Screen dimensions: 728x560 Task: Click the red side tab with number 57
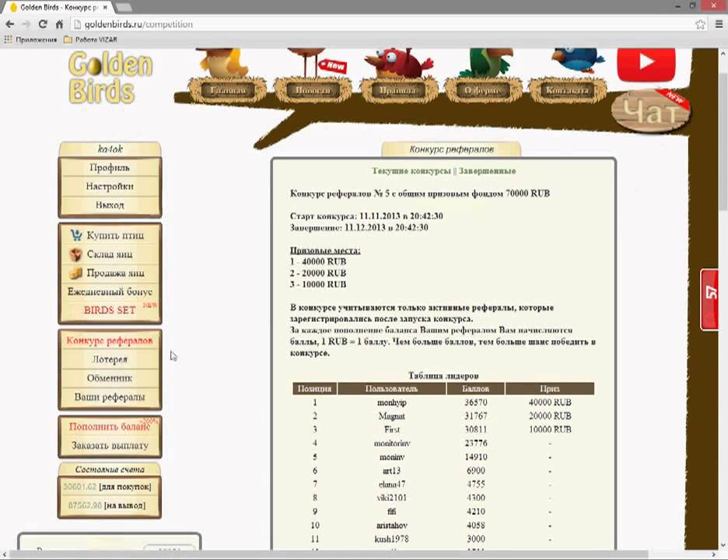[x=709, y=299]
